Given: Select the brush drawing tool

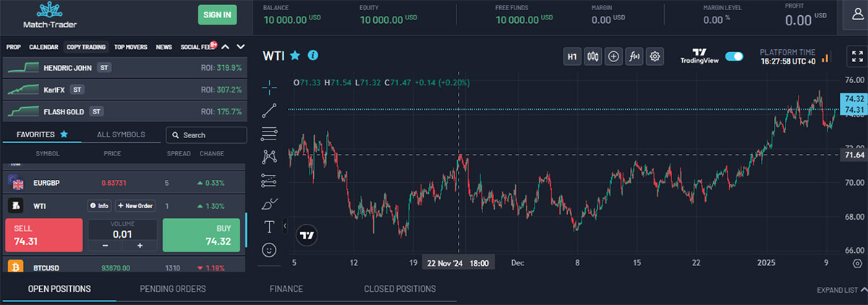Looking at the screenshot, I should coord(270,203).
